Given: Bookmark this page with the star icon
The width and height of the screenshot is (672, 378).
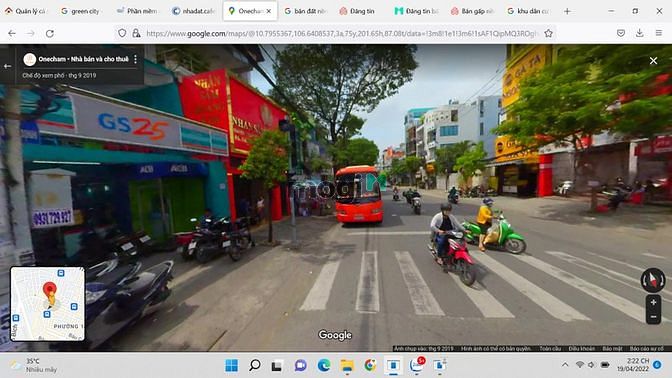Looking at the screenshot, I should coord(548,33).
